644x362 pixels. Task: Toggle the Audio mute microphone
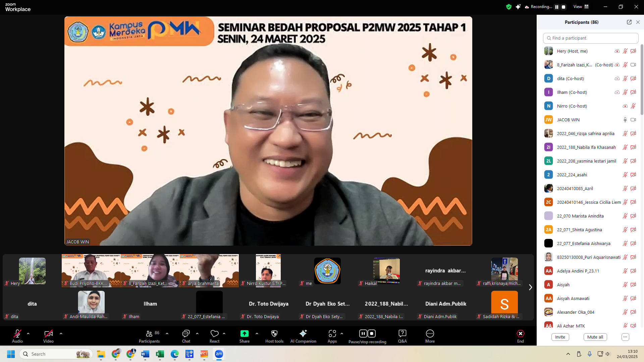coord(17,334)
